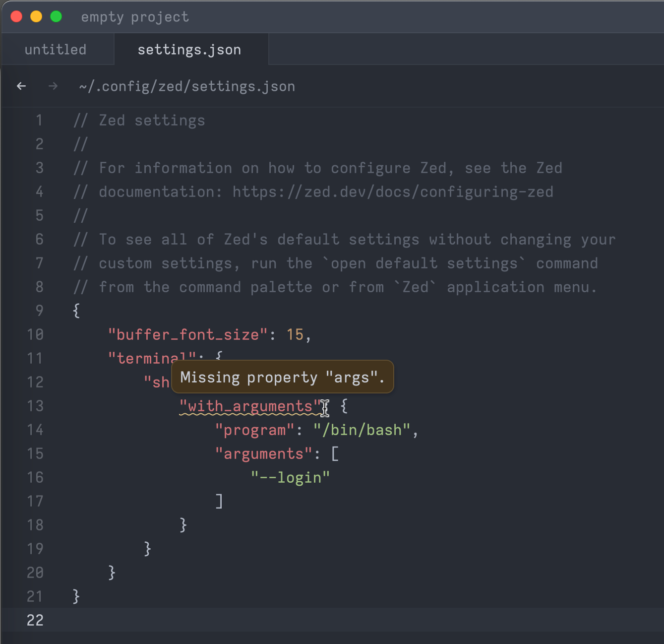Place cursor on the "with_arguments" key
664x644 pixels.
click(251, 406)
